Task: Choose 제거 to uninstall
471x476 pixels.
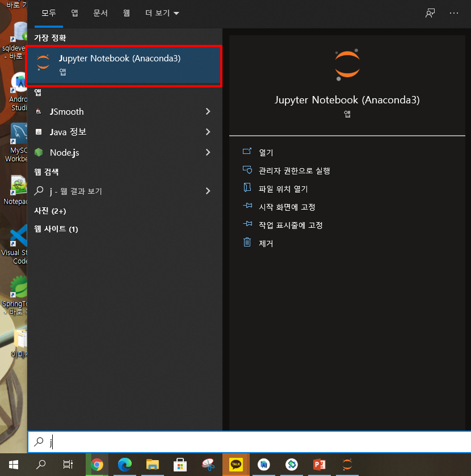Action: (x=266, y=244)
